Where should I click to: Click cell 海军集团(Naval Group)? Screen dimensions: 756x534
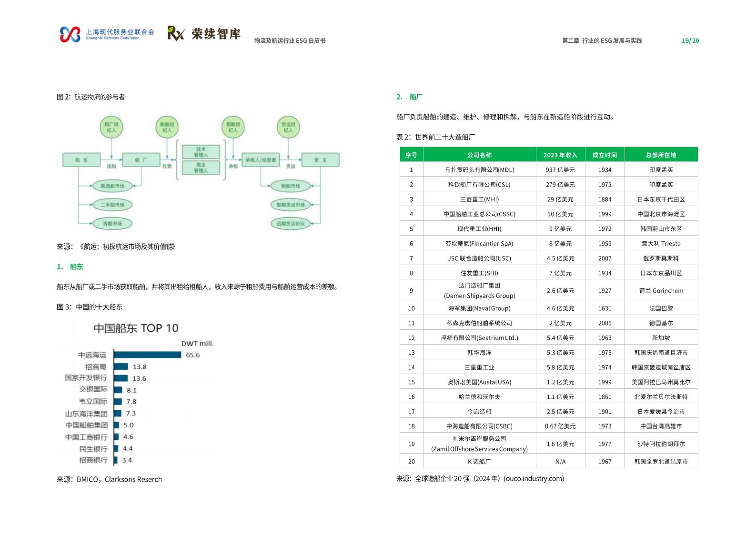tap(480, 308)
